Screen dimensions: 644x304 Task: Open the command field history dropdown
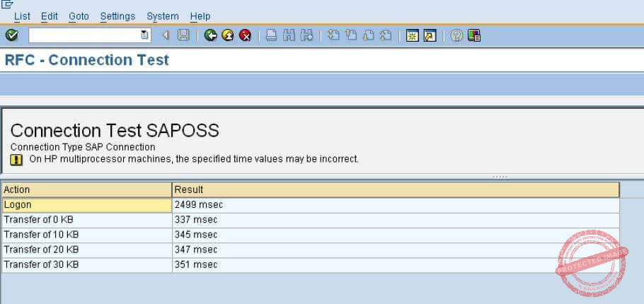145,35
